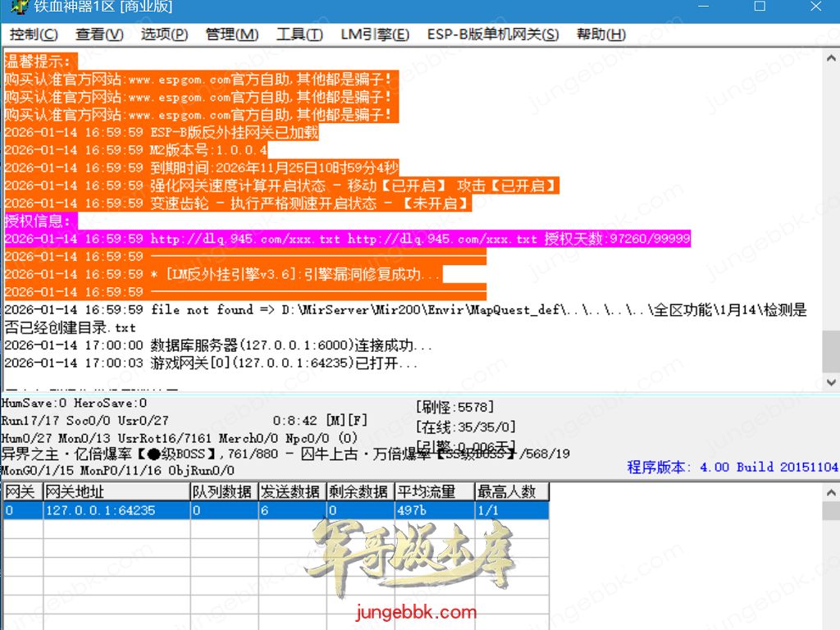Click the 发送数据 column header
The height and width of the screenshot is (630, 840).
[x=290, y=492]
